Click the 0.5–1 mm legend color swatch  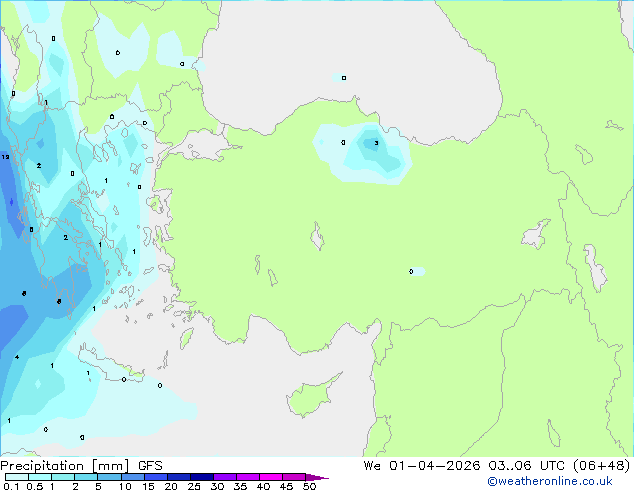pos(40,477)
